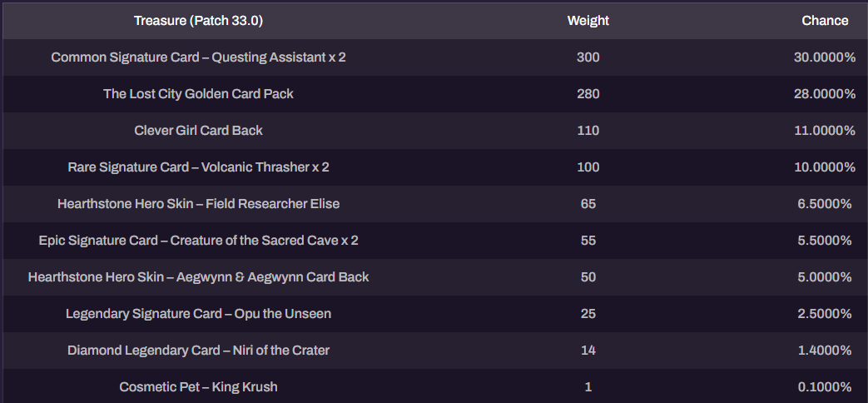The image size is (868, 403).
Task: Click the 2.5000% chance value
Action: pos(825,313)
